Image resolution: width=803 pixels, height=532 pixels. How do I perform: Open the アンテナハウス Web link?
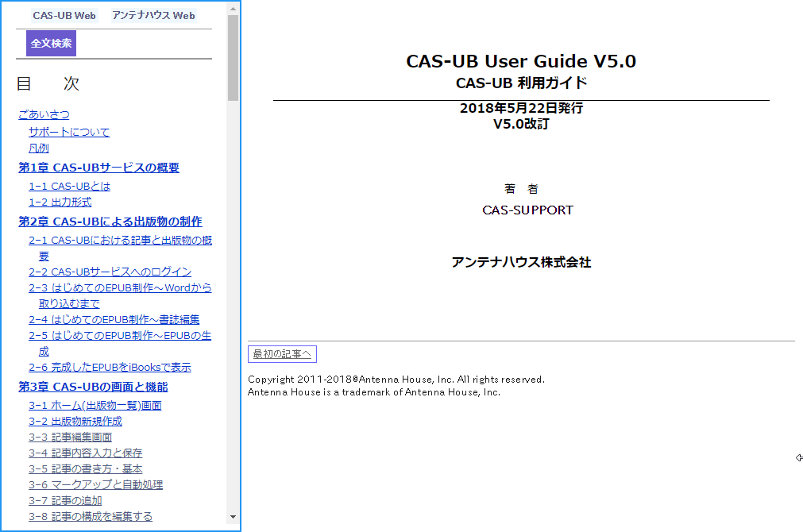153,16
